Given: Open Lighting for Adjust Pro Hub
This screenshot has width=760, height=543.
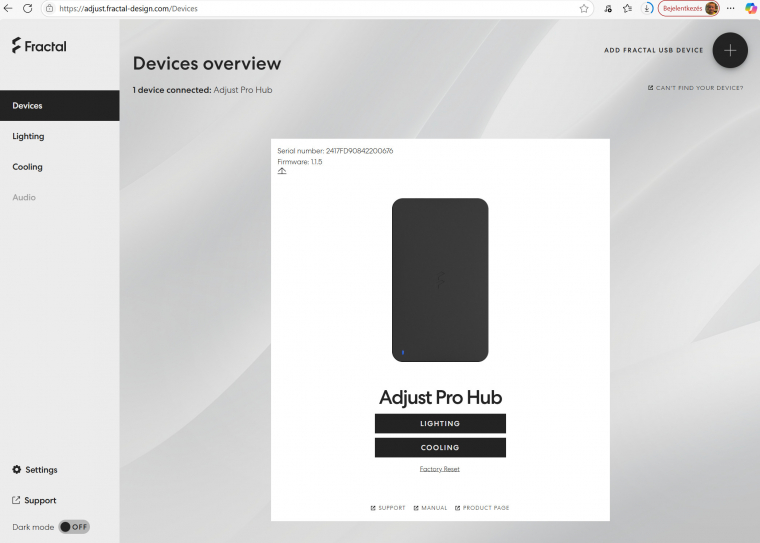Looking at the screenshot, I should [440, 423].
